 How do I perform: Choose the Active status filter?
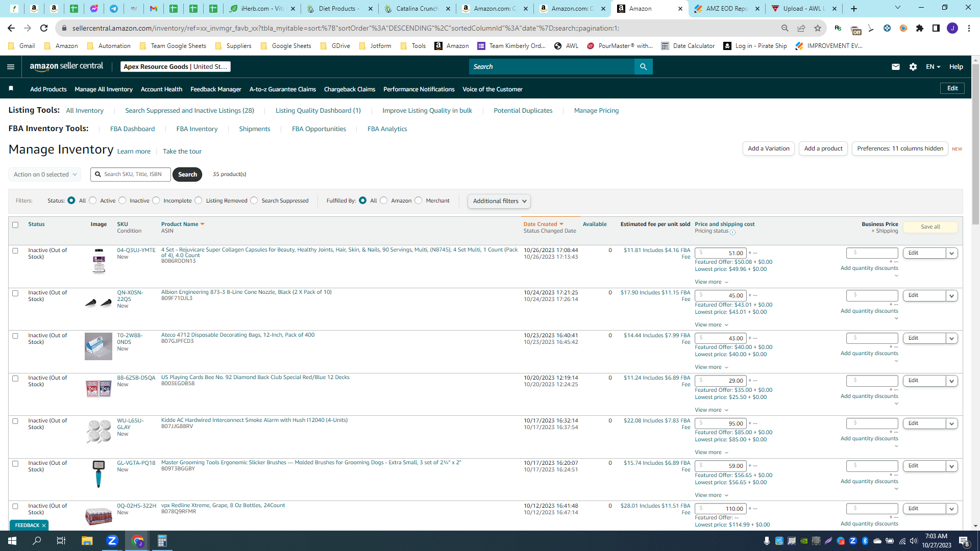click(x=93, y=201)
